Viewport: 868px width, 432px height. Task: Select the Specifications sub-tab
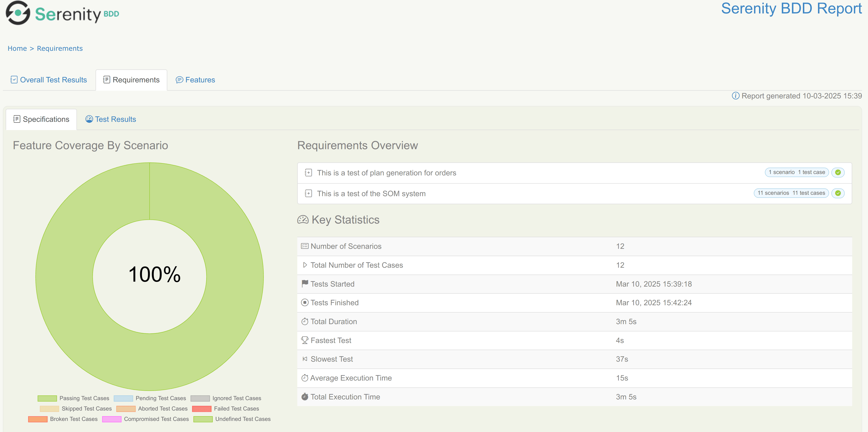click(x=41, y=119)
